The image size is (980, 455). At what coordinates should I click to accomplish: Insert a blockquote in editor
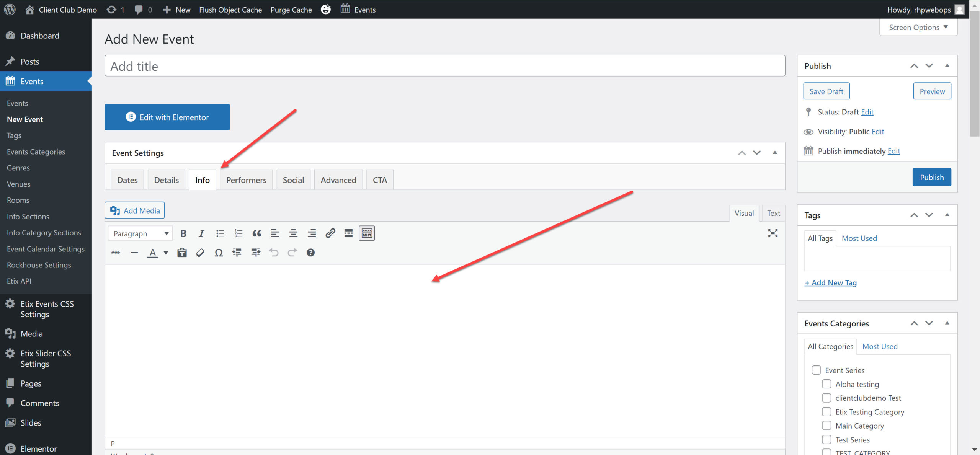pos(256,233)
